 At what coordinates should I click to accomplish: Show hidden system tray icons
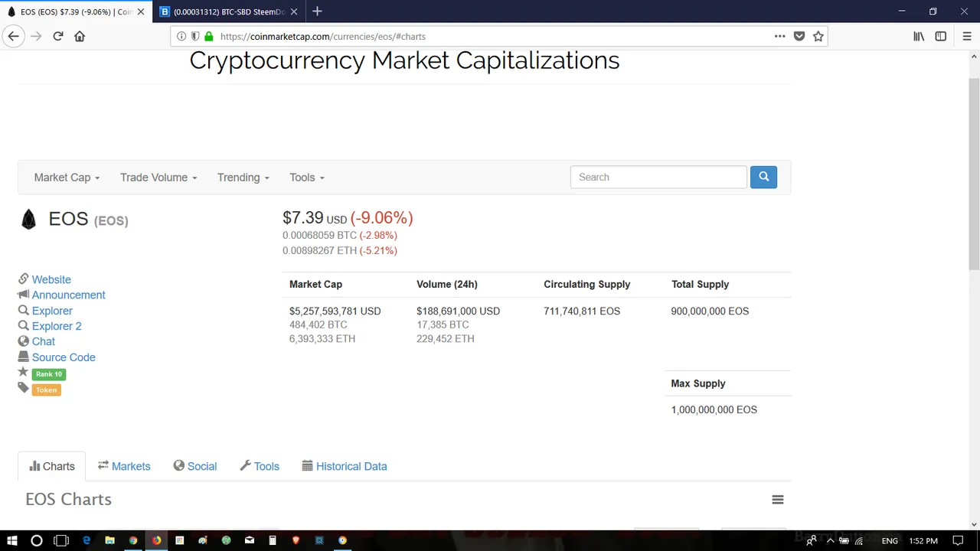pos(830,541)
